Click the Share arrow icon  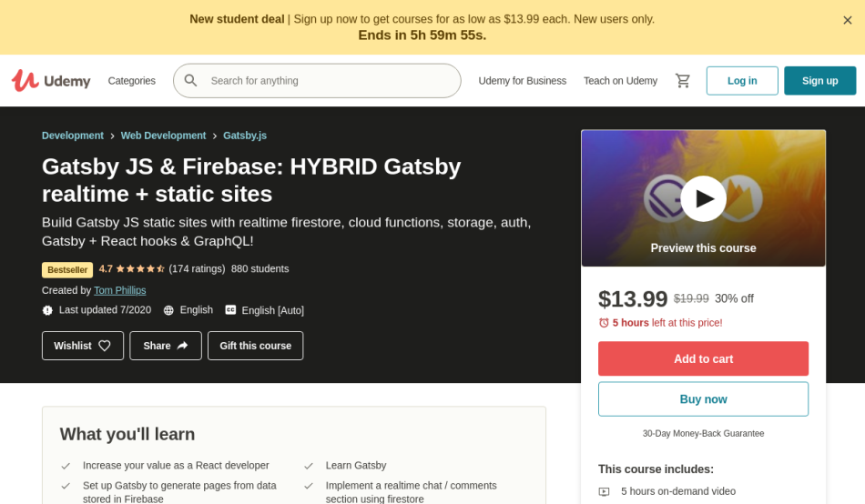coord(183,346)
